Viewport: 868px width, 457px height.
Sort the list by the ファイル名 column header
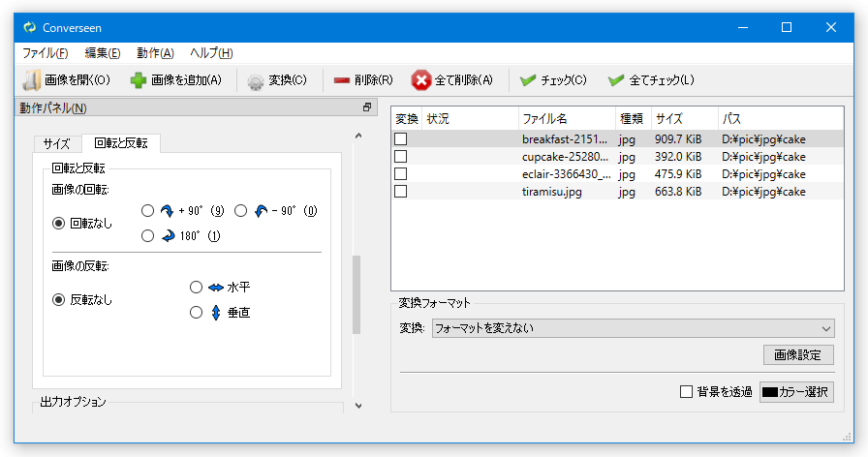coord(567,118)
